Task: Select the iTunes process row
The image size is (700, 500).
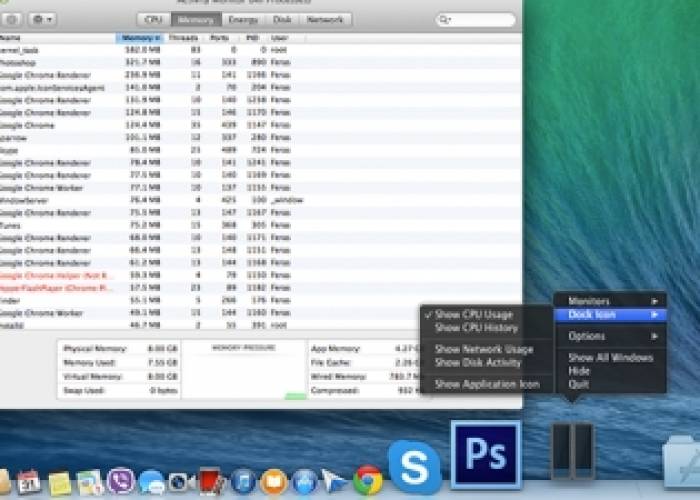Action: (261, 225)
